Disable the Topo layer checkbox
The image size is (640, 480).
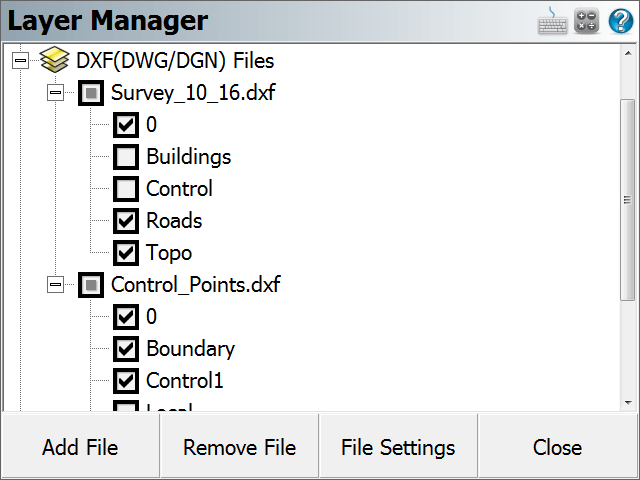click(x=126, y=253)
